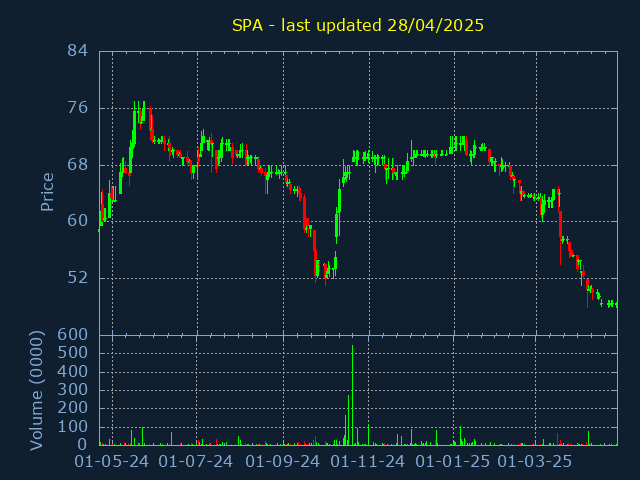
Task: Click the volume axis value 0
Action: tap(82, 444)
